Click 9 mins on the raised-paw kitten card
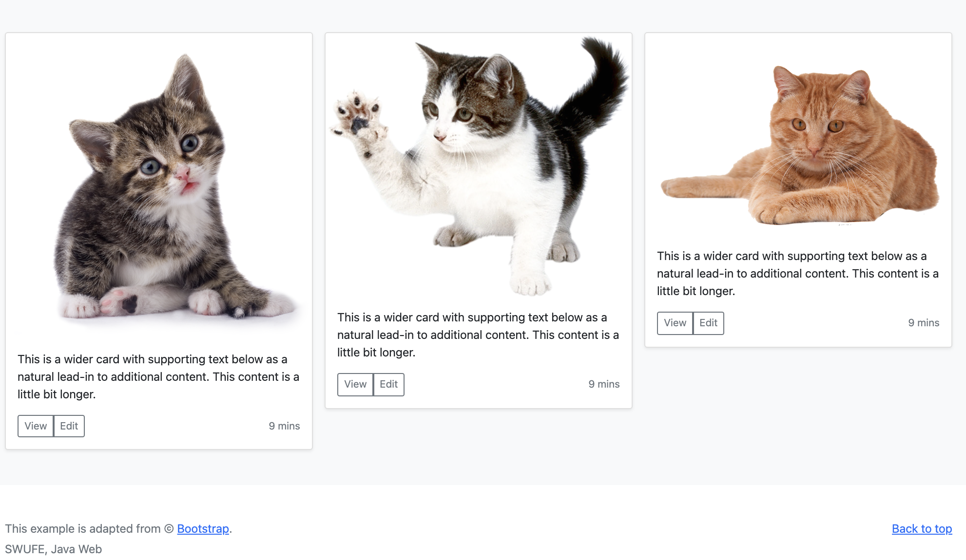Image resolution: width=966 pixels, height=560 pixels. click(604, 384)
